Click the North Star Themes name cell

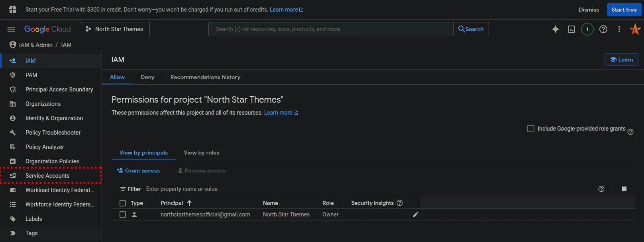[286, 214]
